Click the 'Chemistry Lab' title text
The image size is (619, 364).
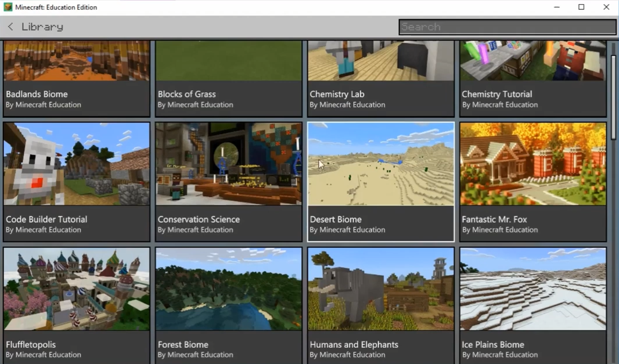click(337, 95)
